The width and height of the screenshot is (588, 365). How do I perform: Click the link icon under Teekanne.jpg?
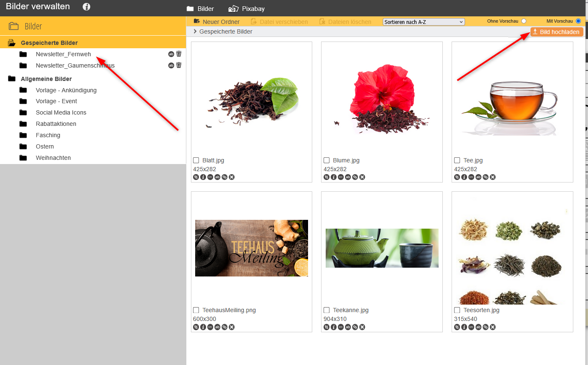tap(355, 327)
